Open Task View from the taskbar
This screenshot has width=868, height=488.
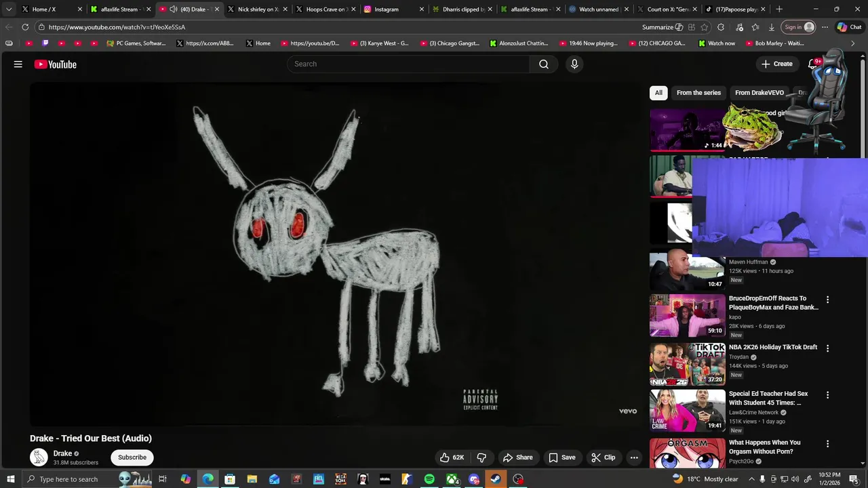pos(163,479)
